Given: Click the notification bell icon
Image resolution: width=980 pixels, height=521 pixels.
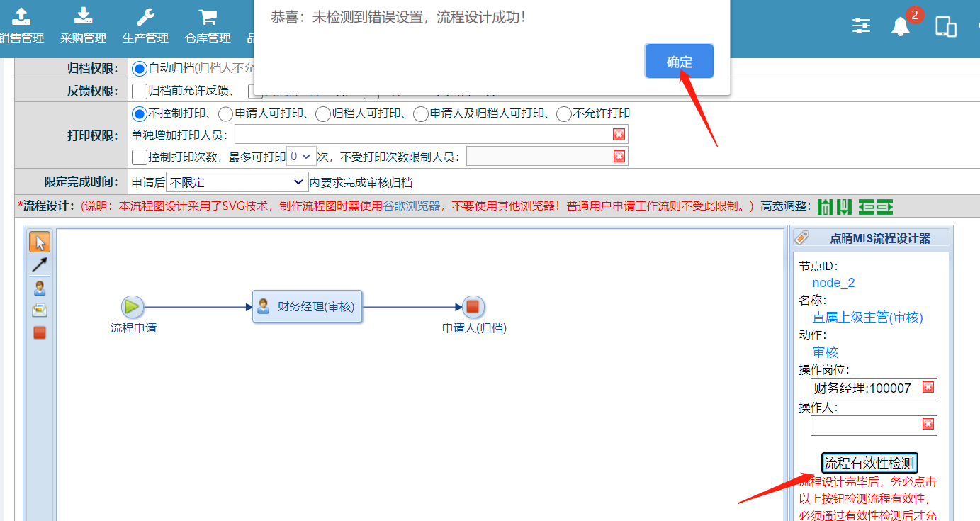Looking at the screenshot, I should point(901,27).
